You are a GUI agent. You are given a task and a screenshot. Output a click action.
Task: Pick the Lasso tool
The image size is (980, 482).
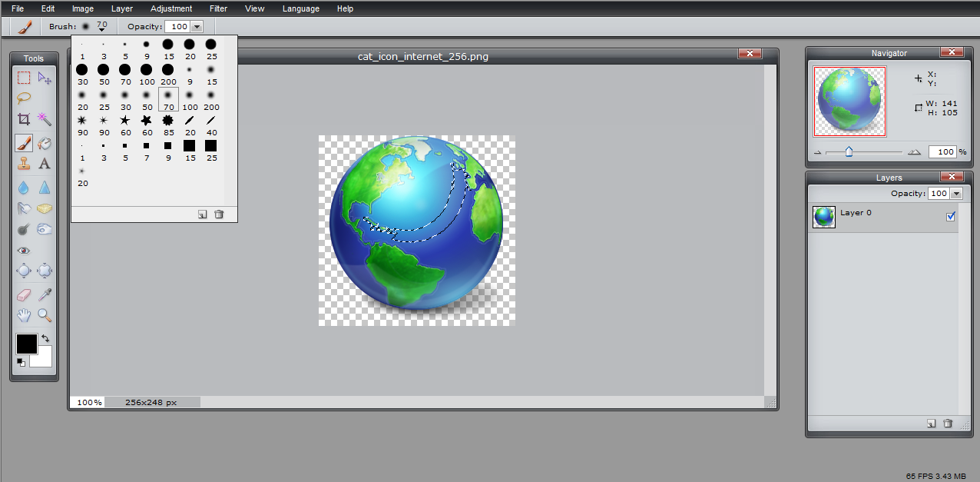[24, 98]
